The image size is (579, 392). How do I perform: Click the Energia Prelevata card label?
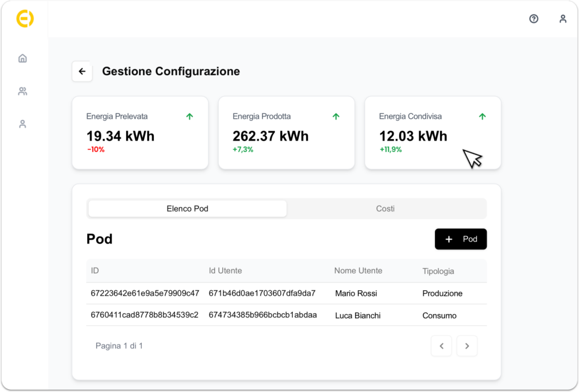(117, 117)
